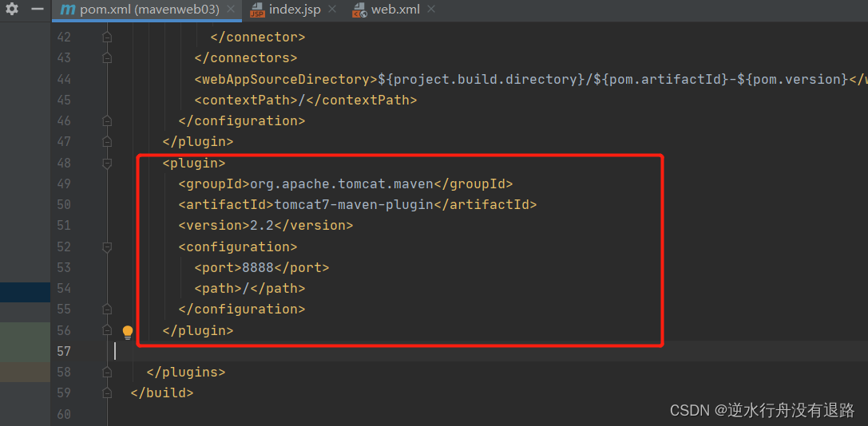Click the yellow light bulb quick-fix icon

click(128, 332)
